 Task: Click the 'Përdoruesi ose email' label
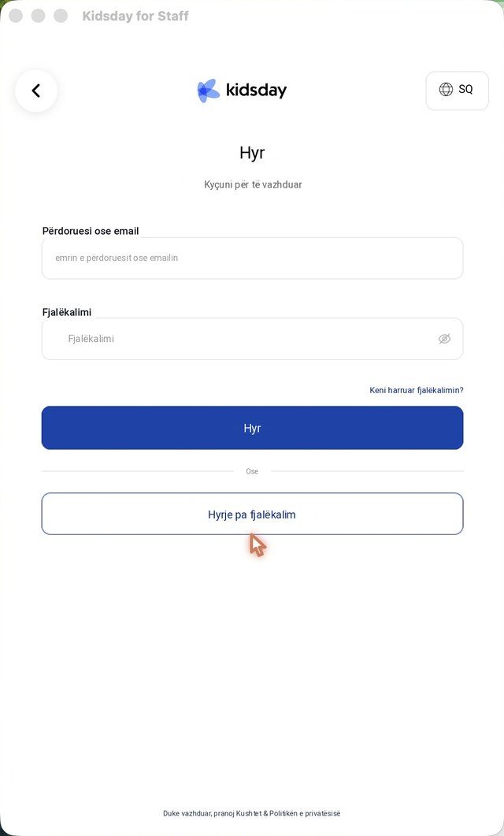point(91,231)
